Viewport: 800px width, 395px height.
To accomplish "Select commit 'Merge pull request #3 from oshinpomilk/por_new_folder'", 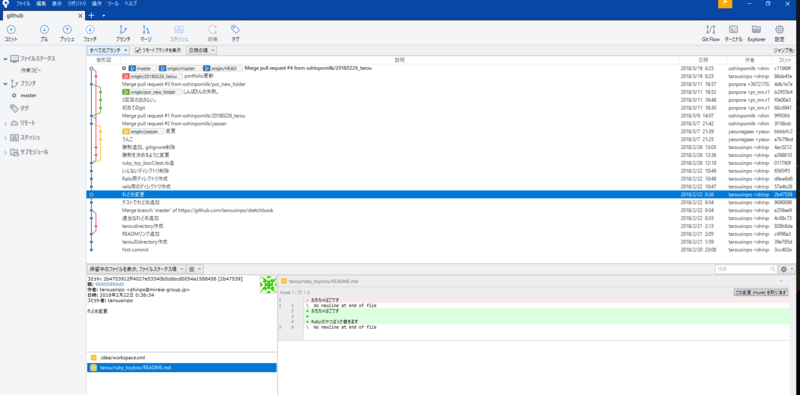I will 440,84.
